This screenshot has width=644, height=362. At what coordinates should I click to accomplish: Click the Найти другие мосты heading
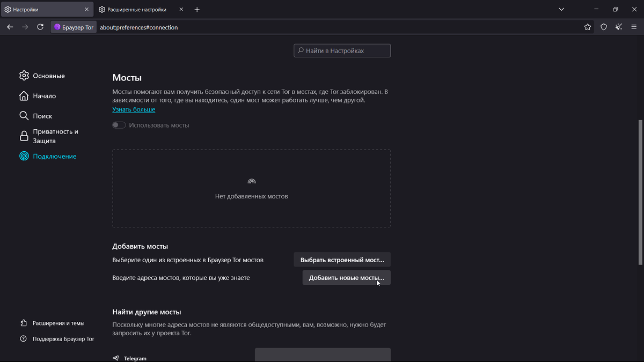[147, 312]
